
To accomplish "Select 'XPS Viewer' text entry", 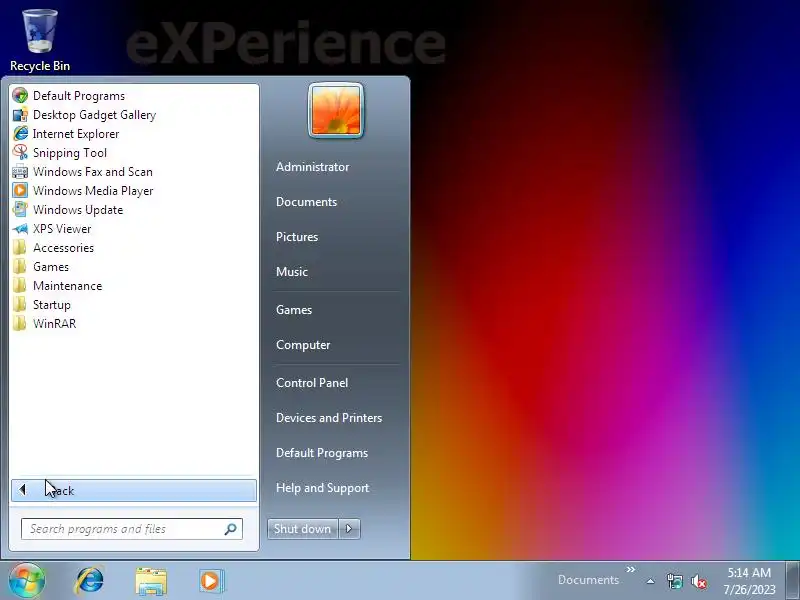I will point(62,229).
